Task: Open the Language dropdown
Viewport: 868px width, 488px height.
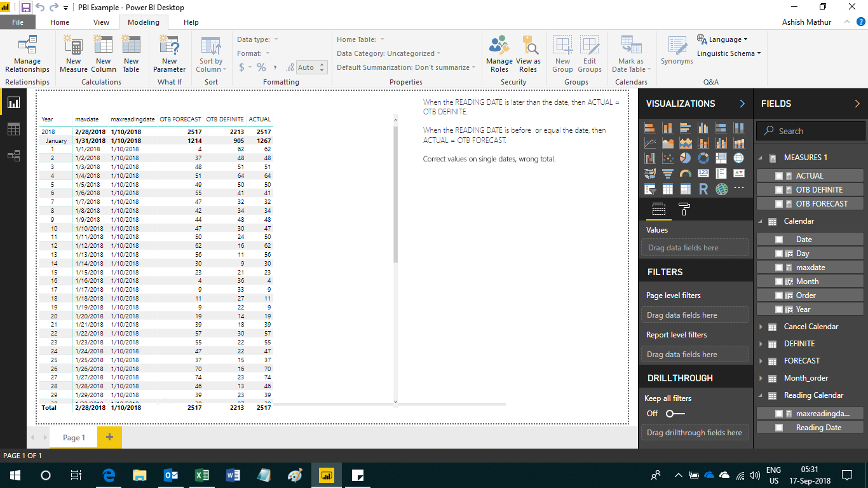Action: point(722,39)
